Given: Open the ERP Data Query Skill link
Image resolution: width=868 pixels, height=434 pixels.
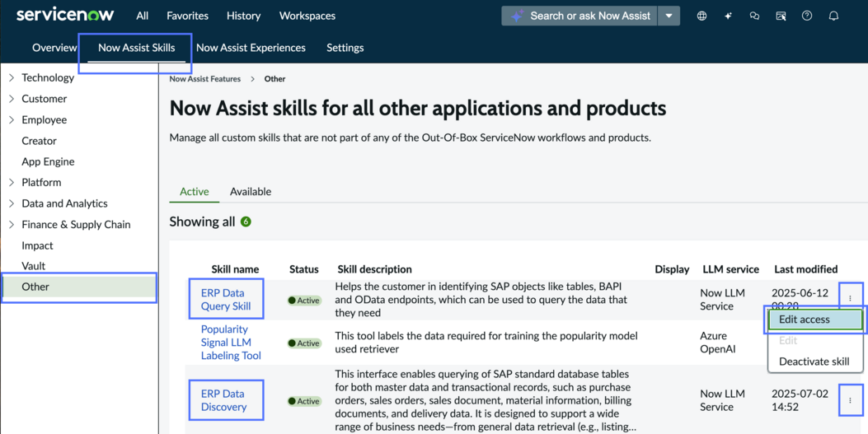Looking at the screenshot, I should (x=226, y=299).
